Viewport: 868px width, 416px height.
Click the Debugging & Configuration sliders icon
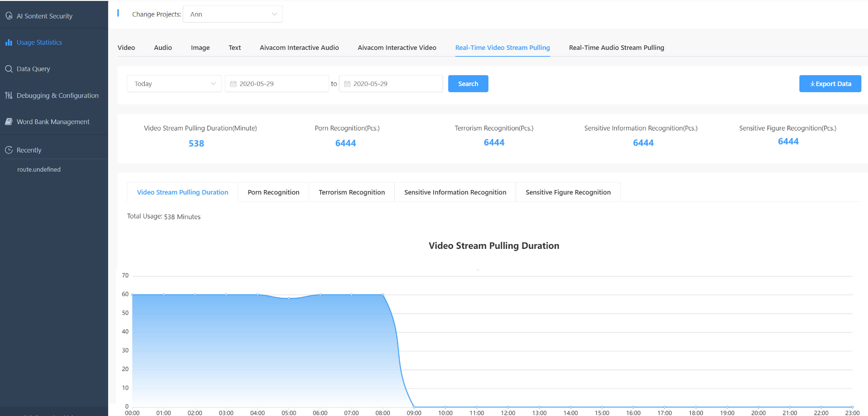pyautogui.click(x=9, y=95)
